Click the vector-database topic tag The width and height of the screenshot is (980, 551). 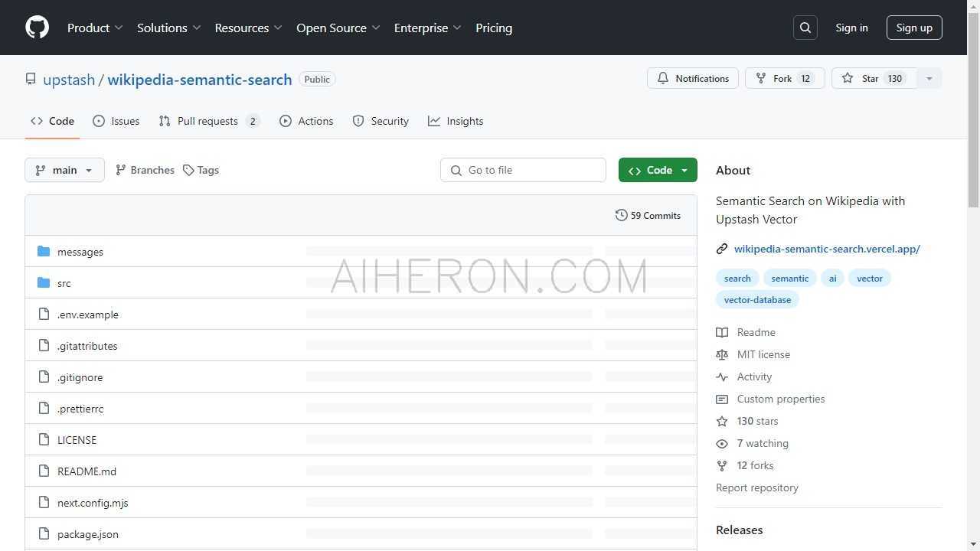point(757,299)
